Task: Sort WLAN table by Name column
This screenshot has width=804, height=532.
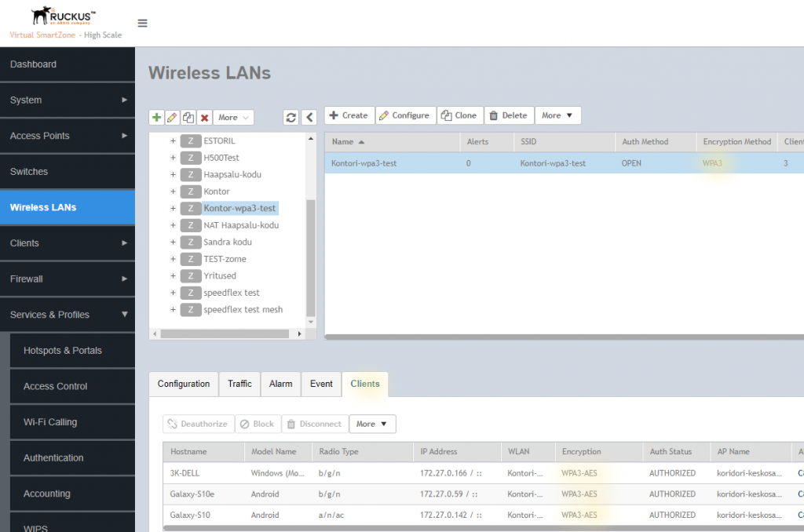Action: (343, 142)
